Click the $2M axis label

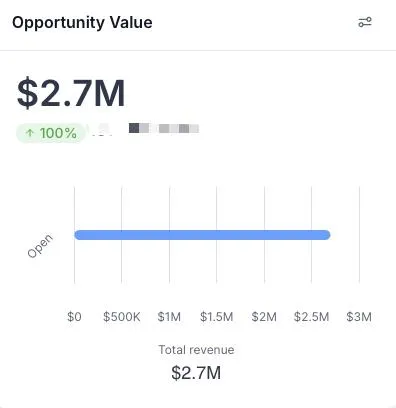[264, 316]
